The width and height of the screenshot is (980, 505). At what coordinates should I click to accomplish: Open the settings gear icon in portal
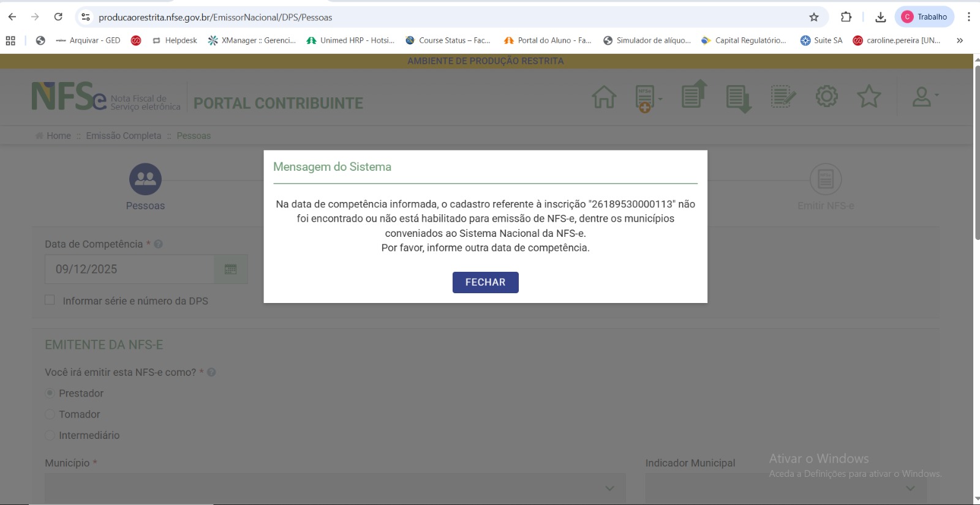click(826, 96)
